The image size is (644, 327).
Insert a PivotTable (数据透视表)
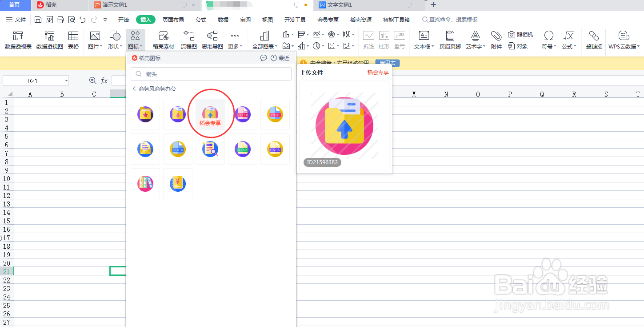click(x=18, y=40)
